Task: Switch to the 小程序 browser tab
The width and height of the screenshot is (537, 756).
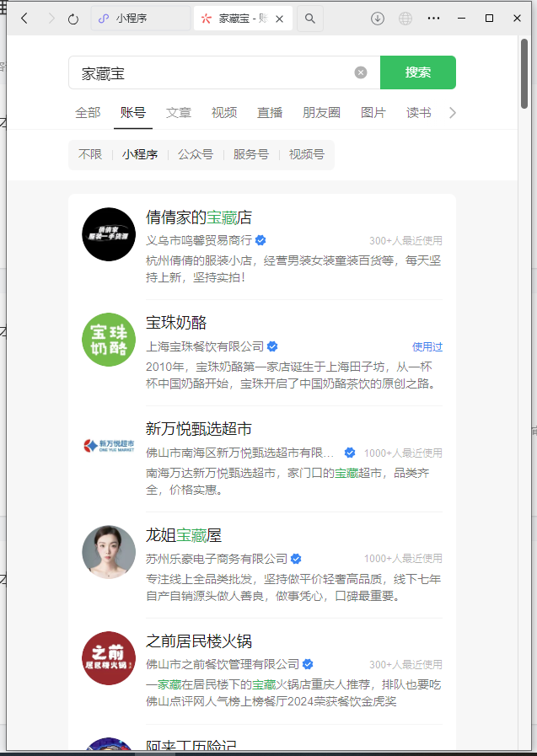Action: pyautogui.click(x=140, y=19)
